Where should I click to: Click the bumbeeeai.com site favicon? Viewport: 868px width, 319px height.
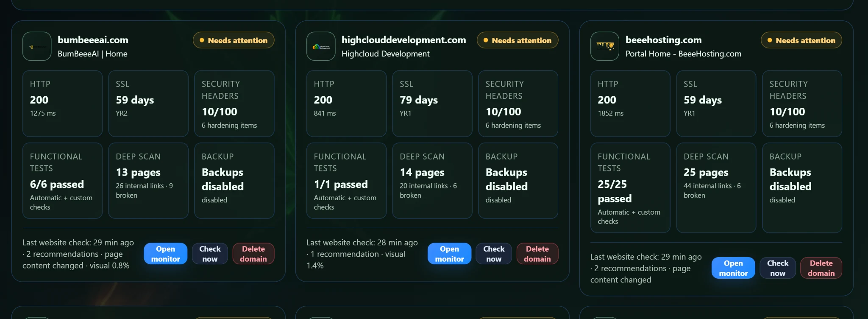tap(37, 46)
